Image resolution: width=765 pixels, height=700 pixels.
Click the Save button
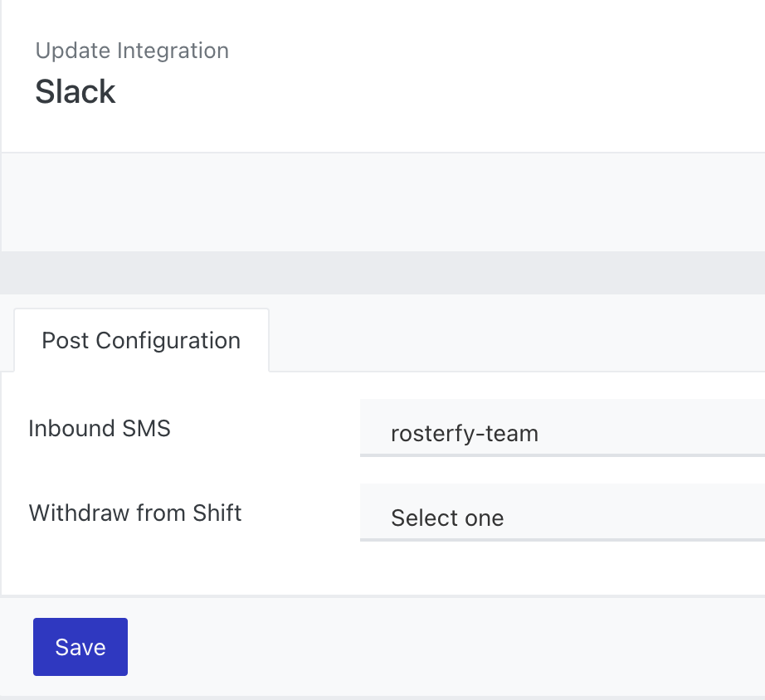click(x=80, y=647)
